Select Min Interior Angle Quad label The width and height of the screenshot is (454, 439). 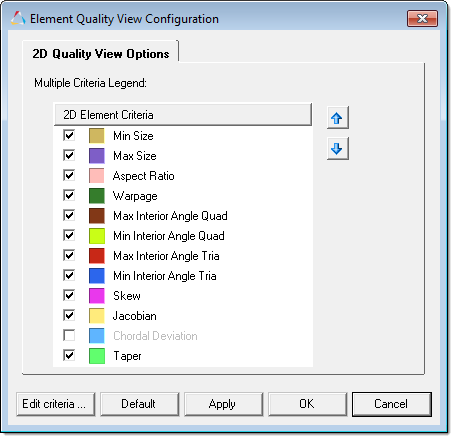click(x=169, y=236)
